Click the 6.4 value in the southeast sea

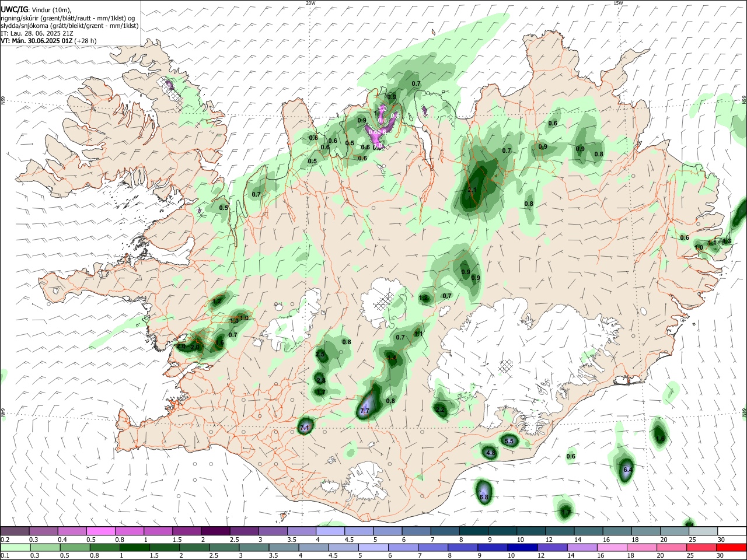tap(628, 469)
